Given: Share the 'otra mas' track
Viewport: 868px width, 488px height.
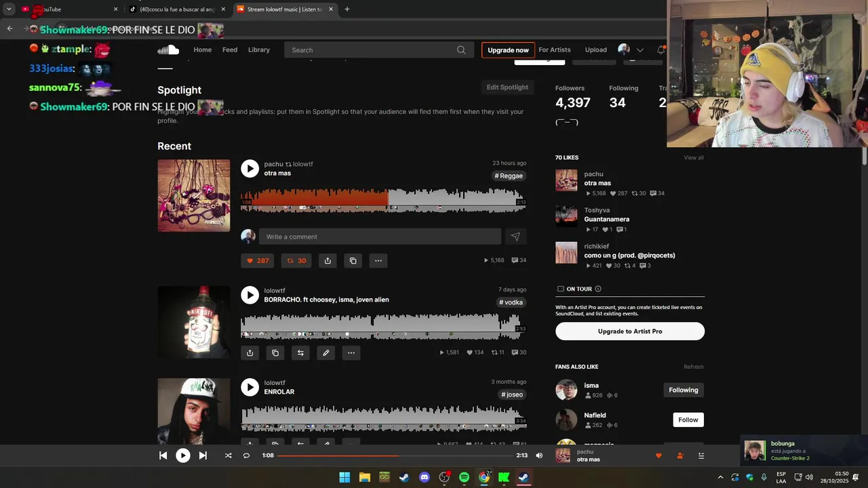Looking at the screenshot, I should (x=328, y=260).
